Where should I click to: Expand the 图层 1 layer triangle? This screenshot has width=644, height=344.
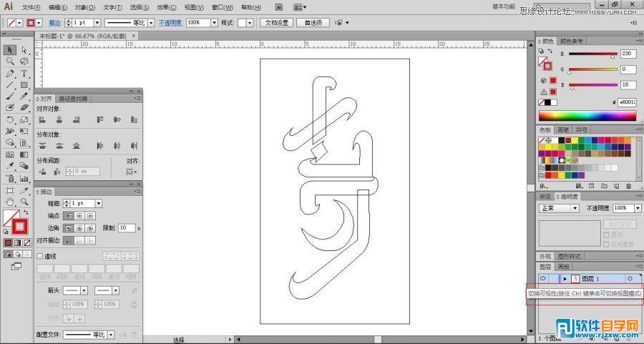pyautogui.click(x=565, y=279)
